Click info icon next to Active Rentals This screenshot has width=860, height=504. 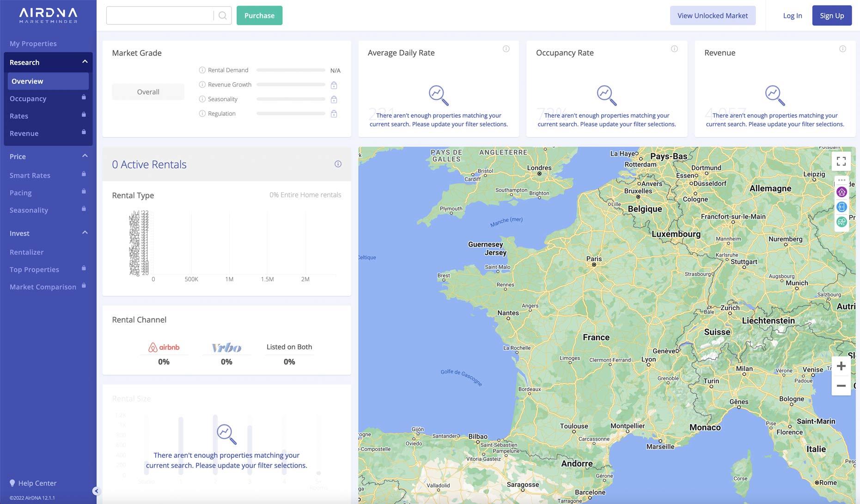[x=338, y=164]
